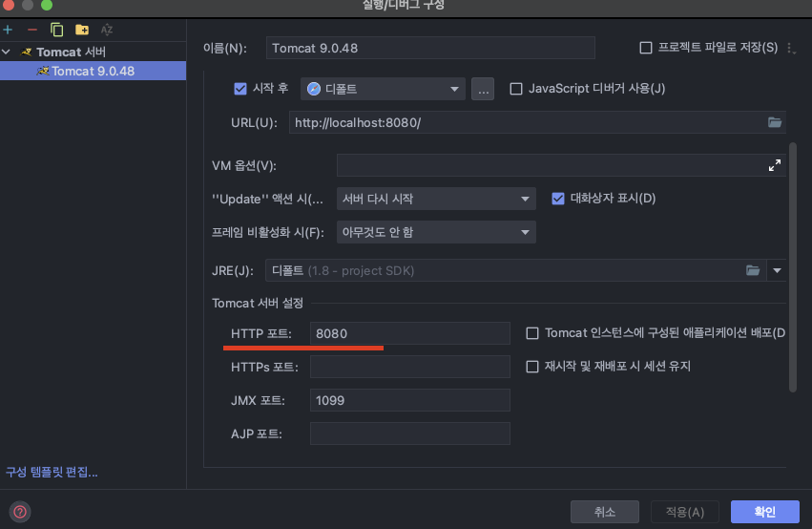Screen dimensions: 812x529
Task: Enable JavaScript 디버거 사용 checkbox
Action: coord(516,89)
